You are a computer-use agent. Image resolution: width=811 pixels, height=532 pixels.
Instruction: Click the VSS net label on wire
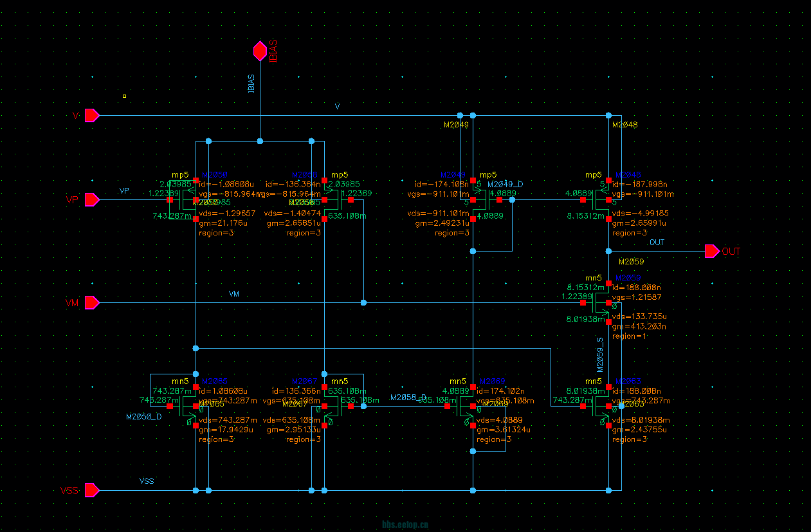[147, 481]
